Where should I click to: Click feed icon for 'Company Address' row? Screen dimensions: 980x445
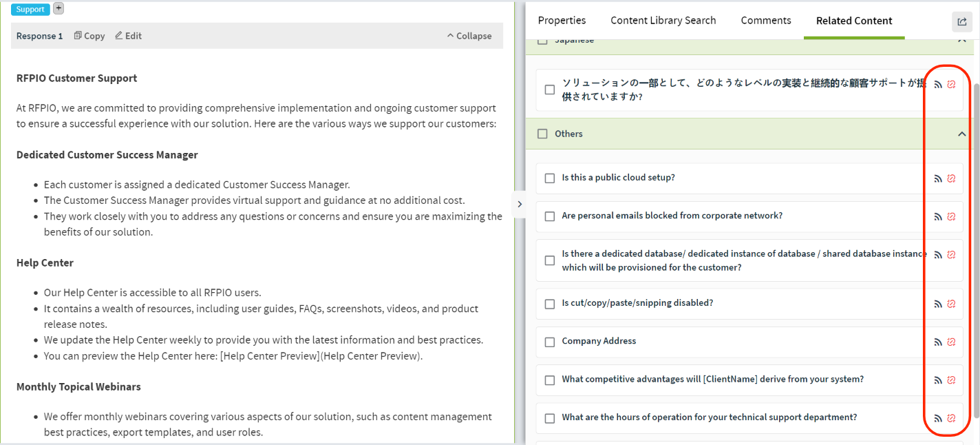pos(938,342)
